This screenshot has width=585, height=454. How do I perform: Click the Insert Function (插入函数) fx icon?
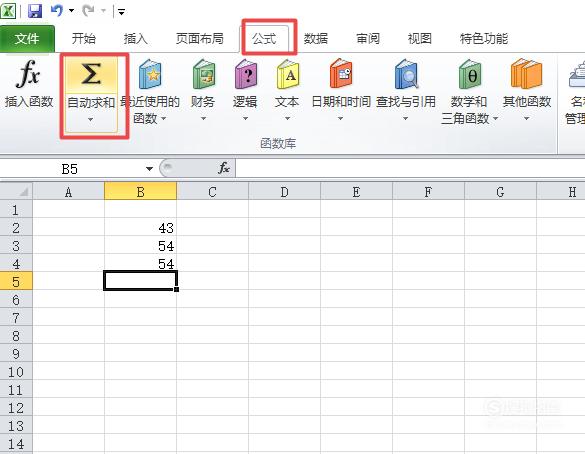(28, 74)
